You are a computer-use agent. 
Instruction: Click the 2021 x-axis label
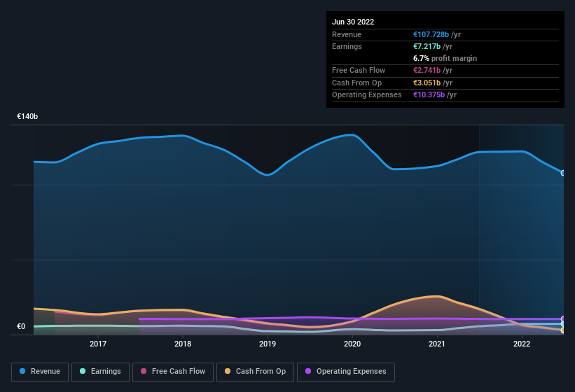(437, 344)
